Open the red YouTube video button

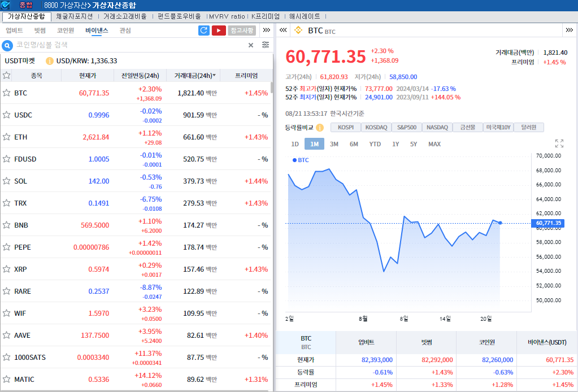[x=219, y=31]
